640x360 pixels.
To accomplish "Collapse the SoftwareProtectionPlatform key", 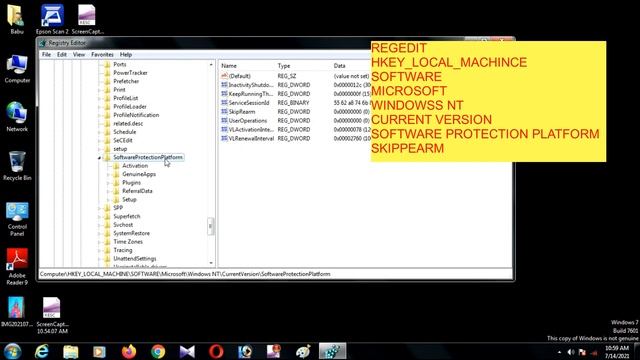I will point(99,158).
